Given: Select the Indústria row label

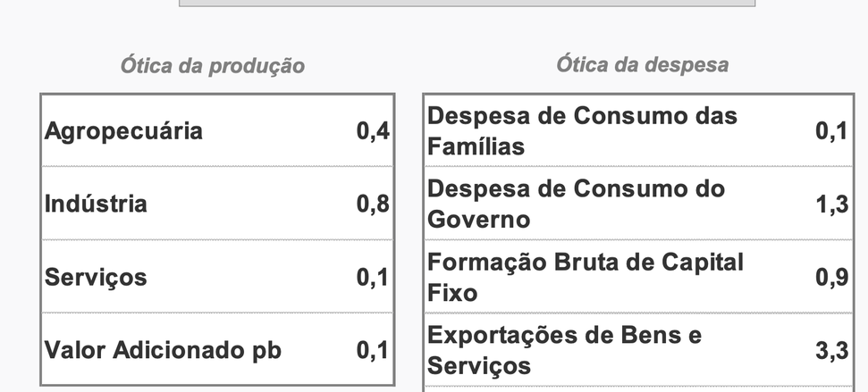Looking at the screenshot, I should [x=96, y=204].
